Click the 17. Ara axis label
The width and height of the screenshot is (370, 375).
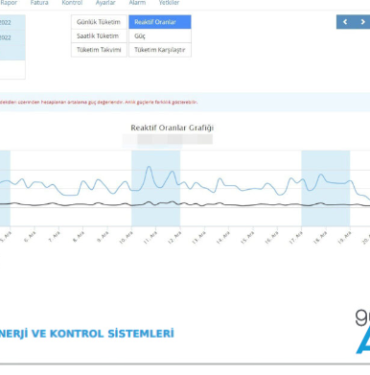[296, 237]
